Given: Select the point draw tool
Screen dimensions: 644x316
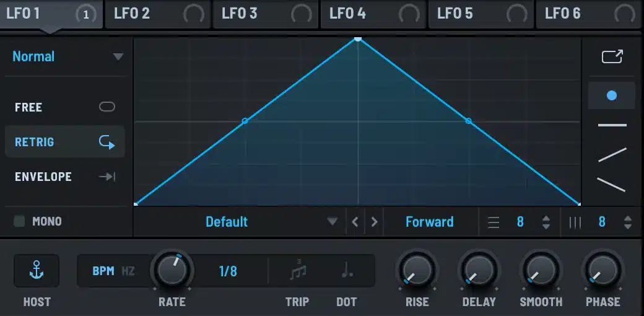Looking at the screenshot, I should (612, 96).
